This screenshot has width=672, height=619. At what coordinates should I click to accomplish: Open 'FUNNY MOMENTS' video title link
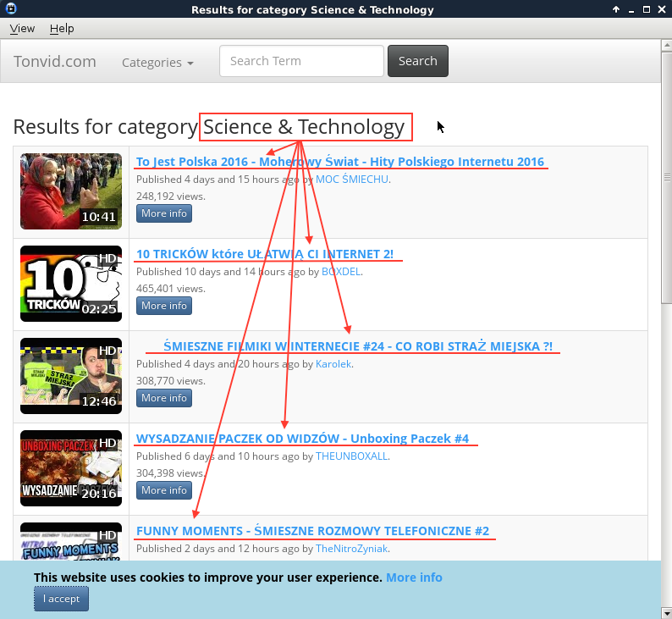[x=312, y=531]
